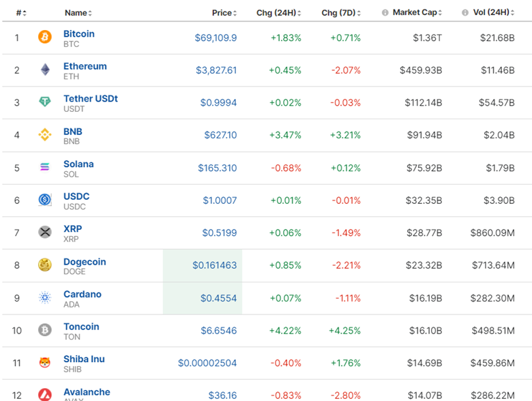This screenshot has width=532, height=401.
Task: Click Bitcoin market cap $1.36T
Action: pos(428,38)
